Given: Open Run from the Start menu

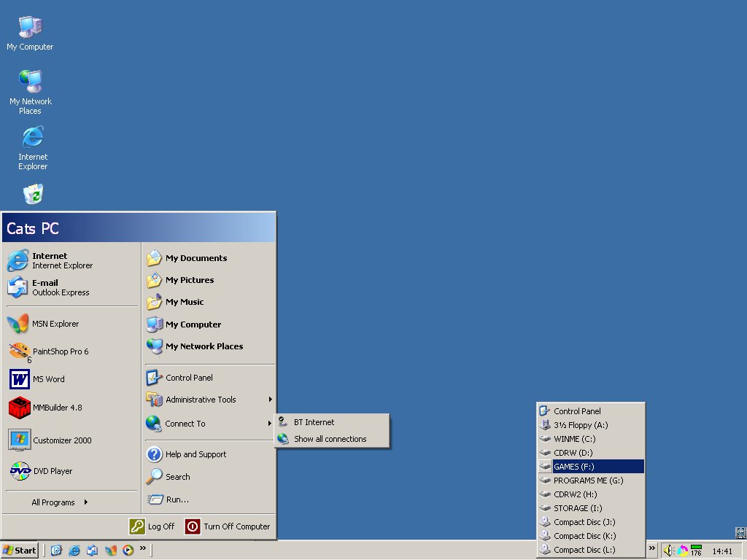Looking at the screenshot, I should point(179,499).
